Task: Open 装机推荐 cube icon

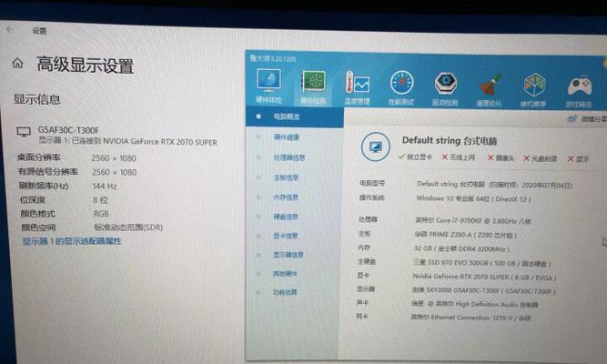Action: pos(534,90)
